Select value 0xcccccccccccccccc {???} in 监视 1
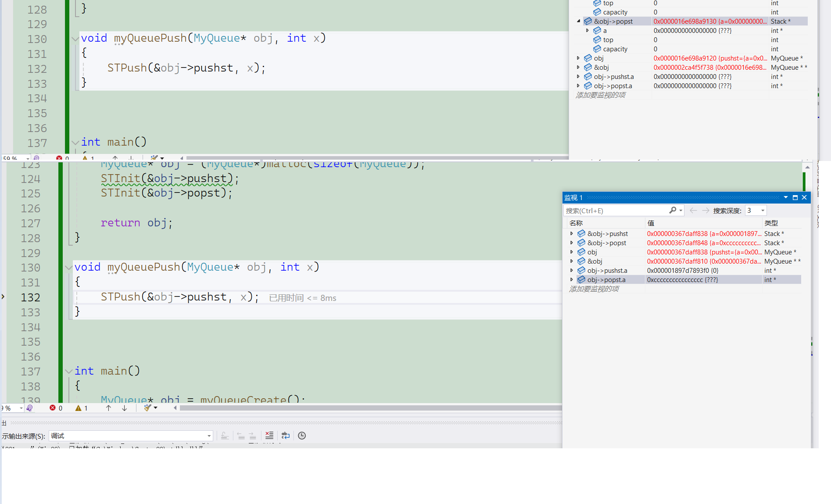This screenshot has height=504, width=831. pyautogui.click(x=683, y=280)
